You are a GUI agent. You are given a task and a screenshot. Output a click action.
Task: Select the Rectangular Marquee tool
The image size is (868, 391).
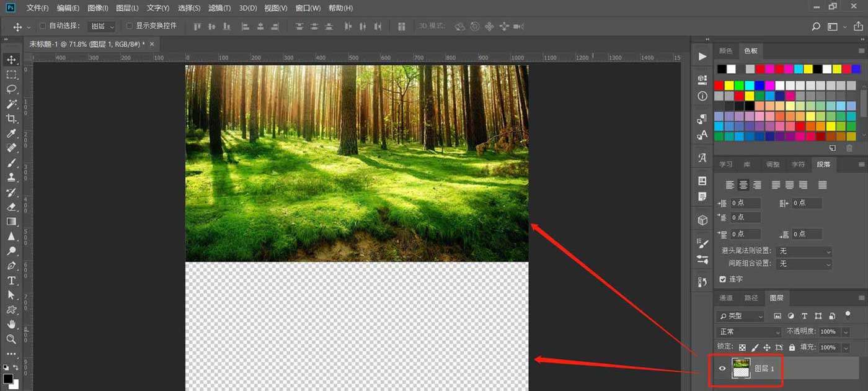[x=11, y=74]
